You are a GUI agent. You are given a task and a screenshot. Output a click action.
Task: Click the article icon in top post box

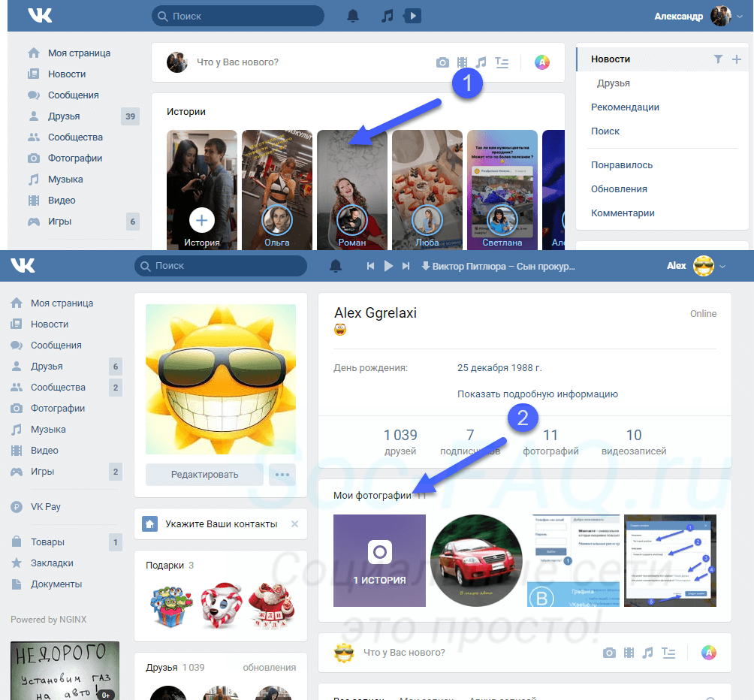click(502, 62)
